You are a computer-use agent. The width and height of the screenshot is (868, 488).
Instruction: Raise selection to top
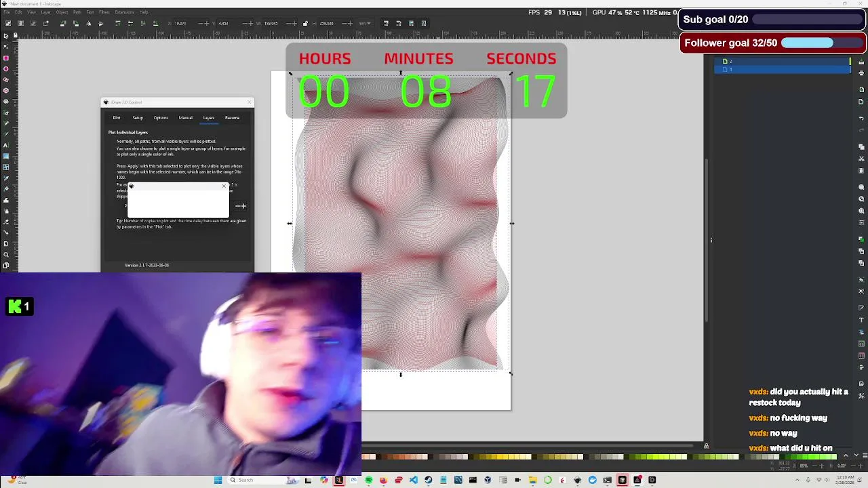click(117, 23)
